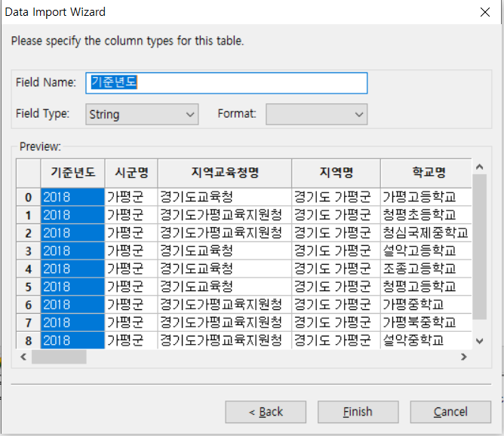Select the 지역교육청명 column header

tap(225, 173)
